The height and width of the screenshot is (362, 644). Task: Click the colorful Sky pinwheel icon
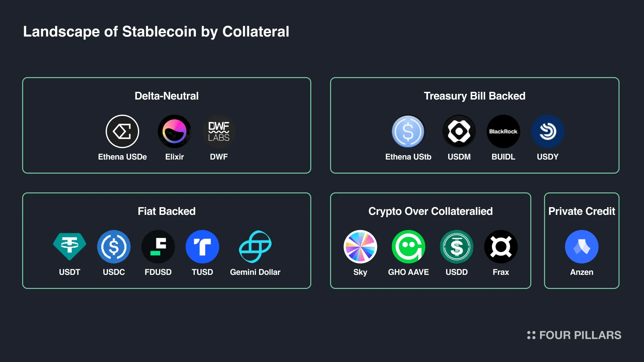[360, 247]
